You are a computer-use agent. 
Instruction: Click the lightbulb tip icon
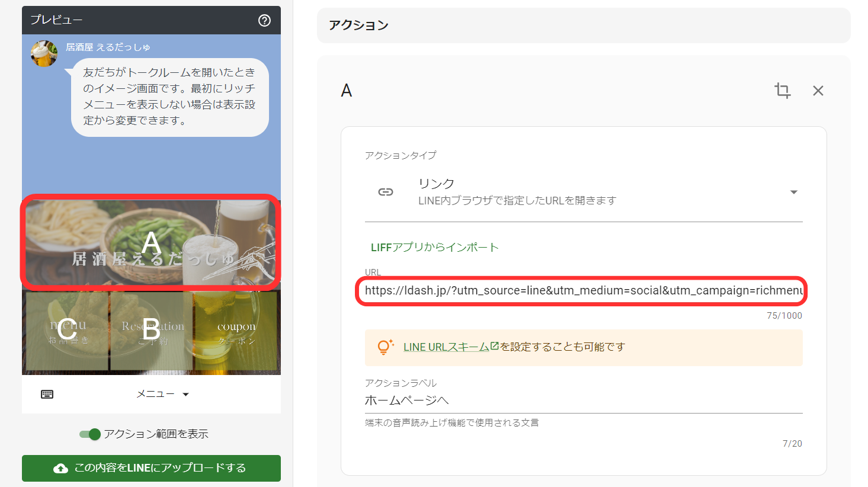385,347
